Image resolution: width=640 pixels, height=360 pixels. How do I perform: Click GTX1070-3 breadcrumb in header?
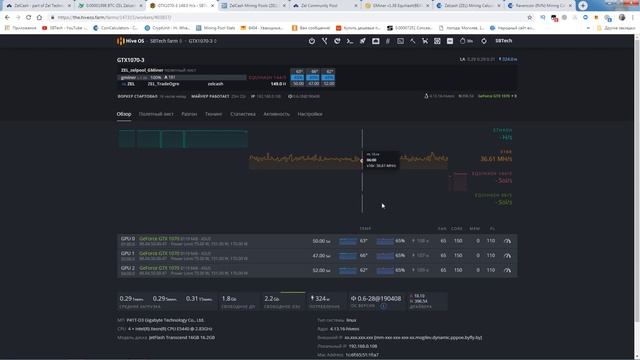202,41
